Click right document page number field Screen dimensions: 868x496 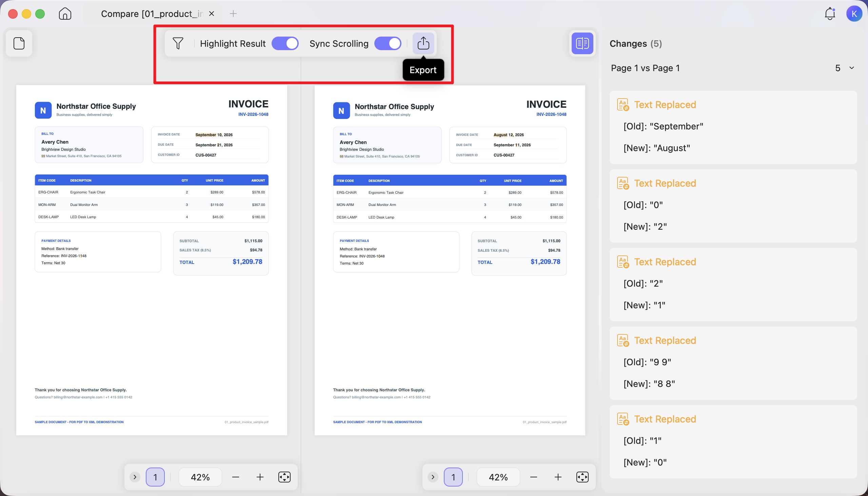453,477
